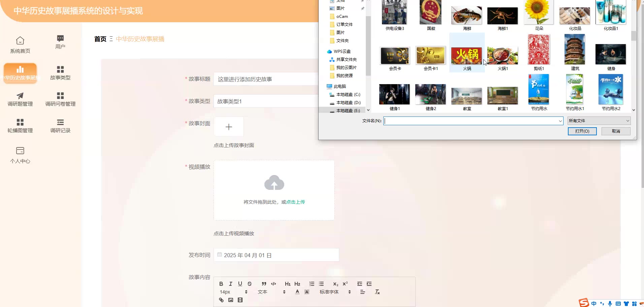Focus the 文件名 text field
The width and height of the screenshot is (644, 307).
[x=471, y=121]
